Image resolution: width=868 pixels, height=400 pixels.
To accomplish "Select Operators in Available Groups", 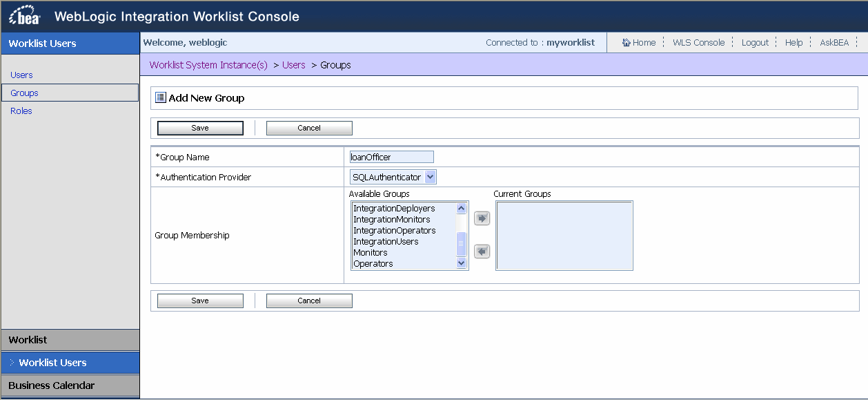I will click(x=373, y=264).
